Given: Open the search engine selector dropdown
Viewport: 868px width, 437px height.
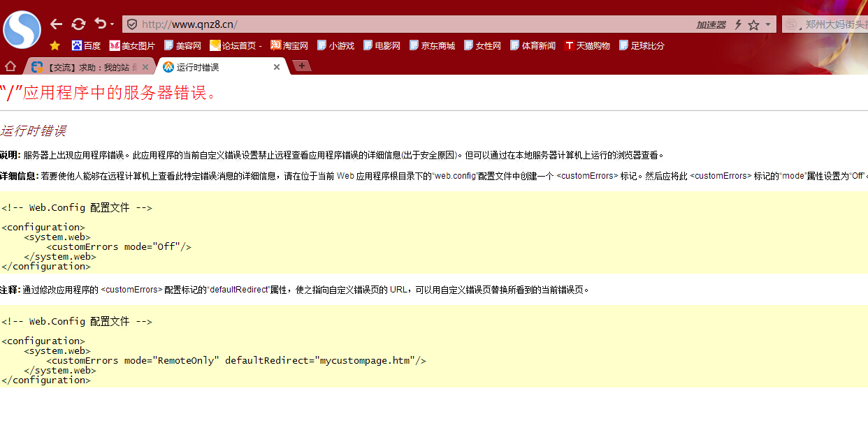Looking at the screenshot, I should coord(792,24).
